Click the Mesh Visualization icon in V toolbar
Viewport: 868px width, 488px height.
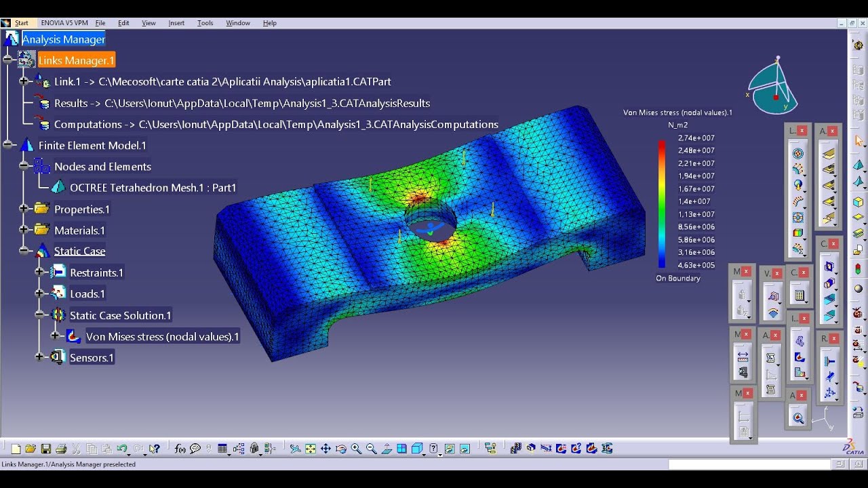click(772, 296)
